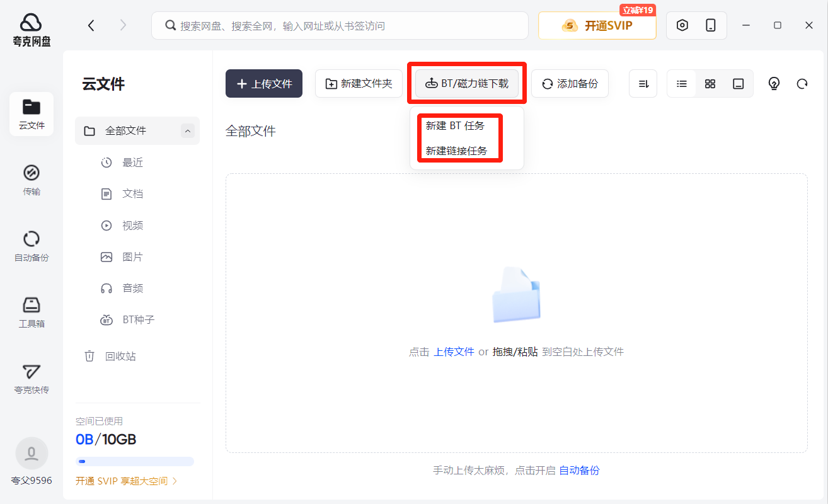
Task: Click the user avatar 夸父9596
Action: pyautogui.click(x=32, y=454)
